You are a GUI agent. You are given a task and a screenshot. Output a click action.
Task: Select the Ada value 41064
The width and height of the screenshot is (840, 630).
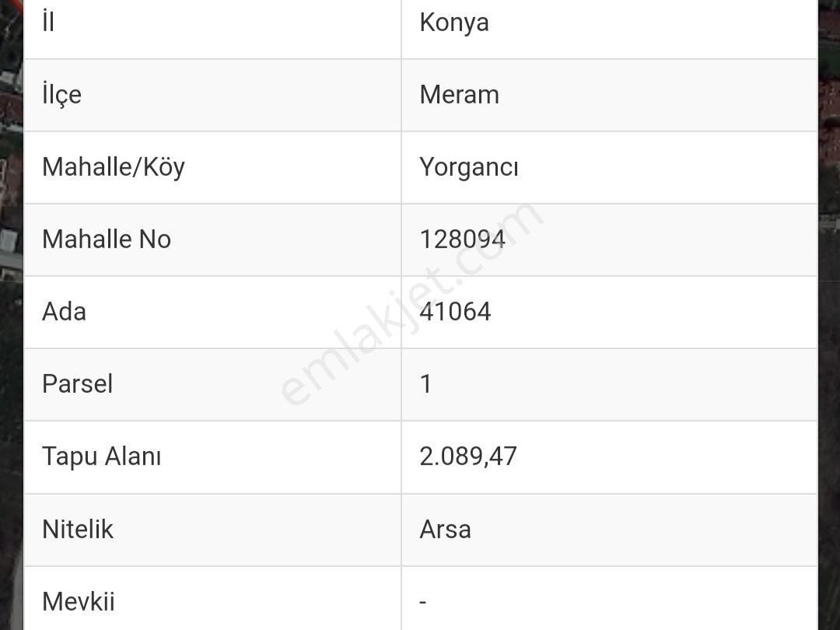pos(455,312)
